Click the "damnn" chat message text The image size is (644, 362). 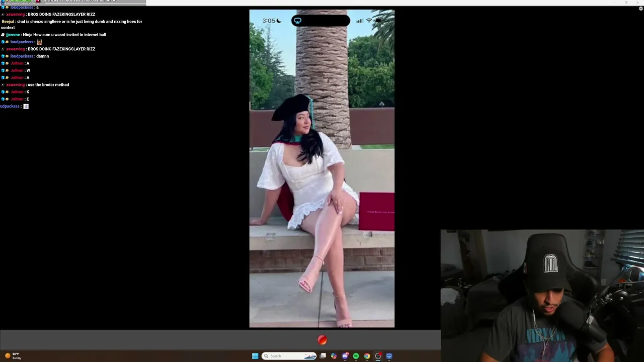click(43, 56)
